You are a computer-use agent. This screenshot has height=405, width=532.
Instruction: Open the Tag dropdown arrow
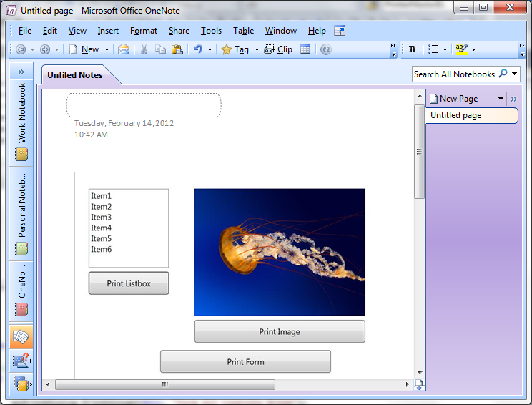click(257, 49)
